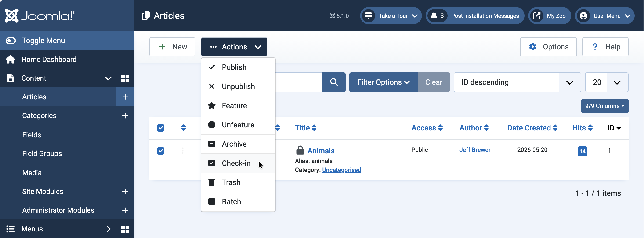644x238 pixels.
Task: Sort by Author column
Action: tap(474, 128)
